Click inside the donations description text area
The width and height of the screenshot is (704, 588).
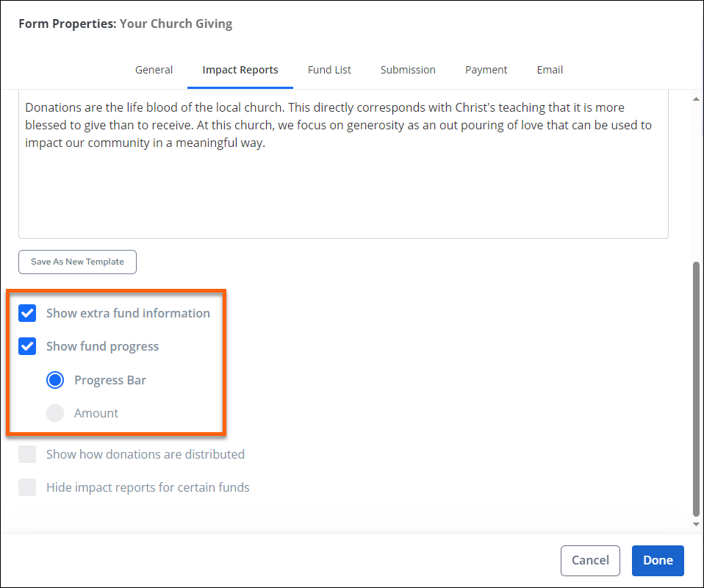[342, 191]
